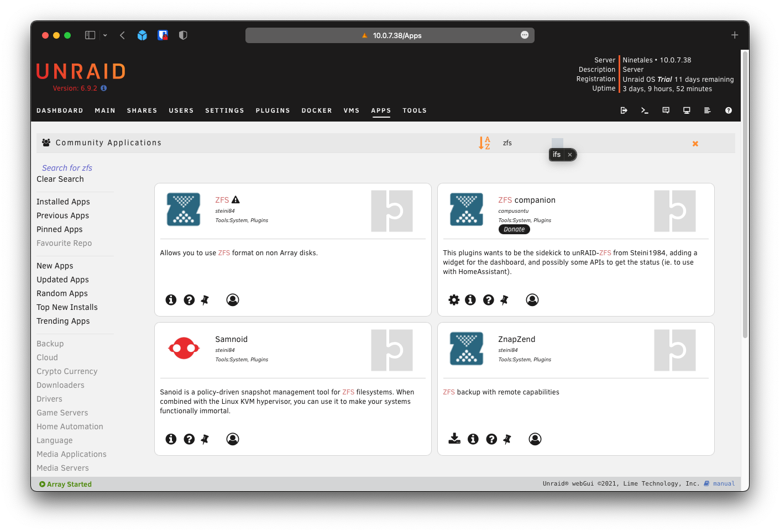Click the logout icon in header
This screenshot has width=780, height=532.
[624, 110]
